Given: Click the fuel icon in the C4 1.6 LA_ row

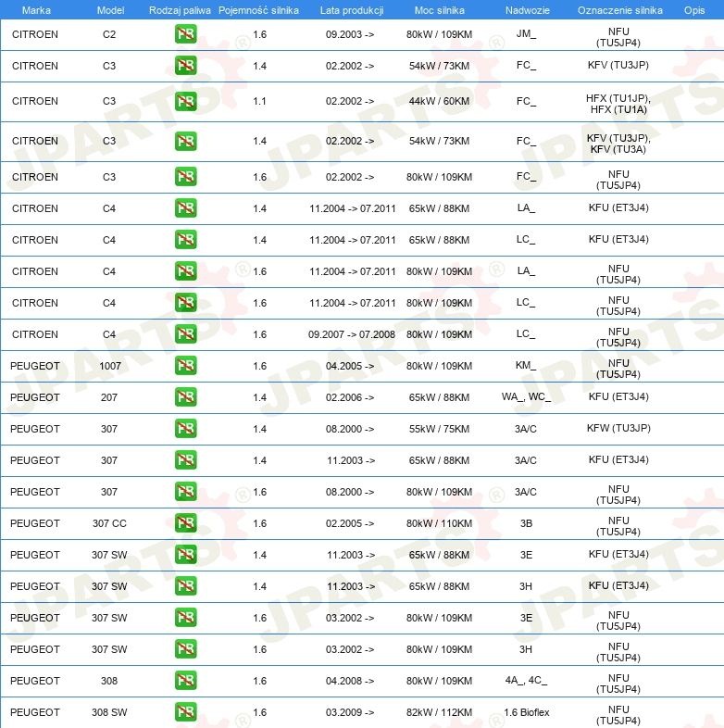Looking at the screenshot, I should point(186,271).
